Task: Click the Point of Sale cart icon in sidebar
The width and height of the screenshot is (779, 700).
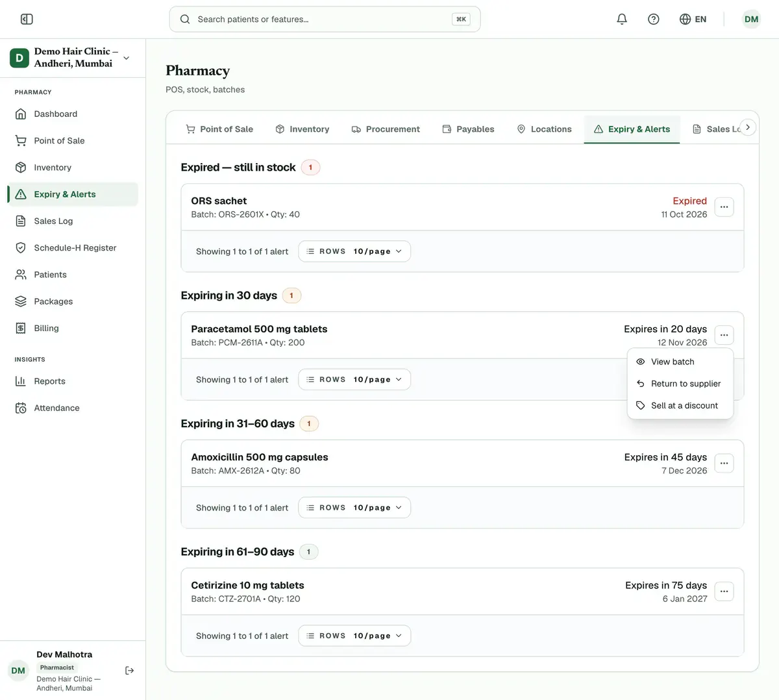Action: [21, 141]
